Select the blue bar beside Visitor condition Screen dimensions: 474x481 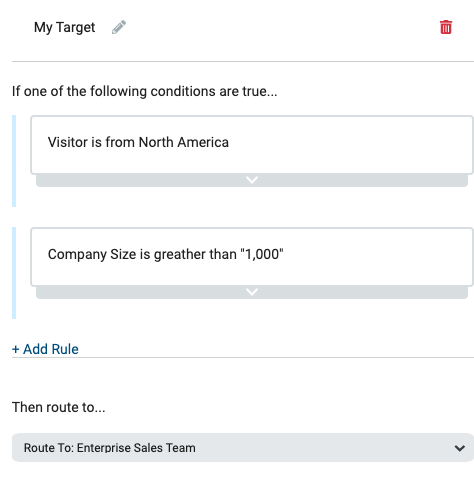14,161
